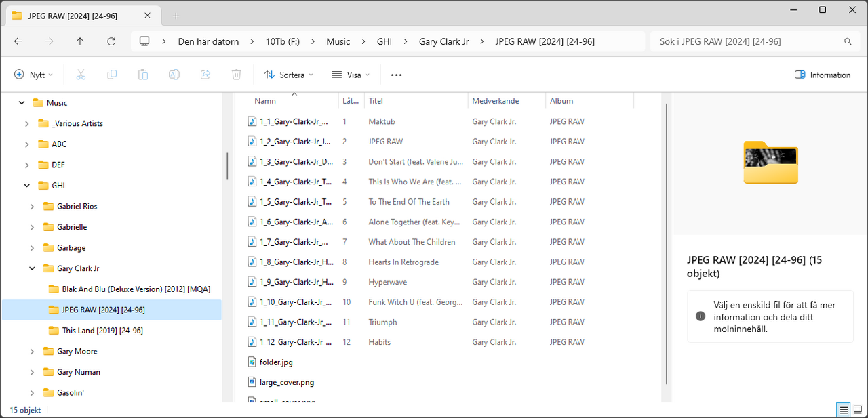This screenshot has width=868, height=418.
Task: Click the navigation tree scrollbar
Action: click(227, 165)
